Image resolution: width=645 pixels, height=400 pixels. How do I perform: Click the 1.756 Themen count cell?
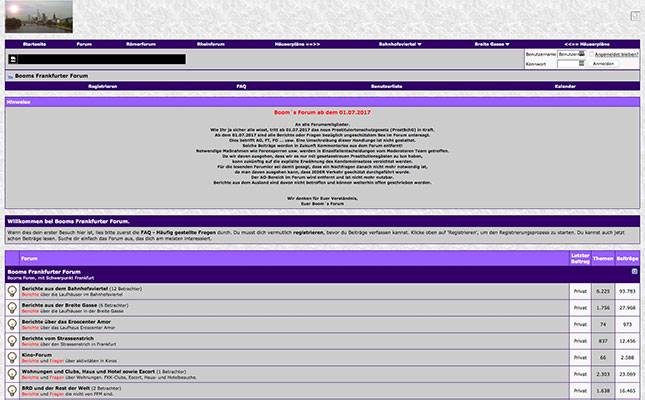click(603, 308)
